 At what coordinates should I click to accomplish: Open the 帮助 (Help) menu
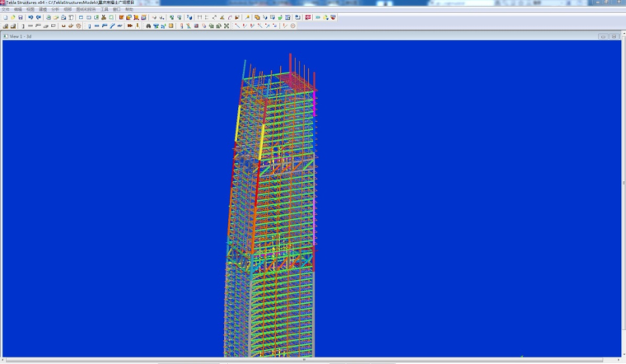[x=129, y=10]
